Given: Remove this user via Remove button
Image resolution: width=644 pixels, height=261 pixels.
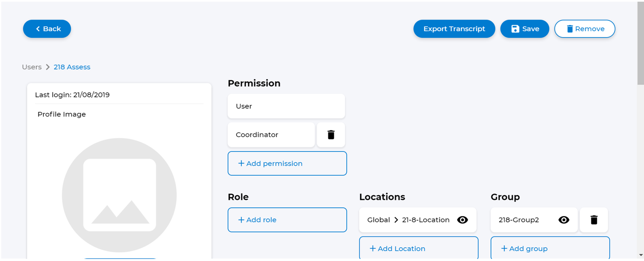Looking at the screenshot, I should coord(585,29).
